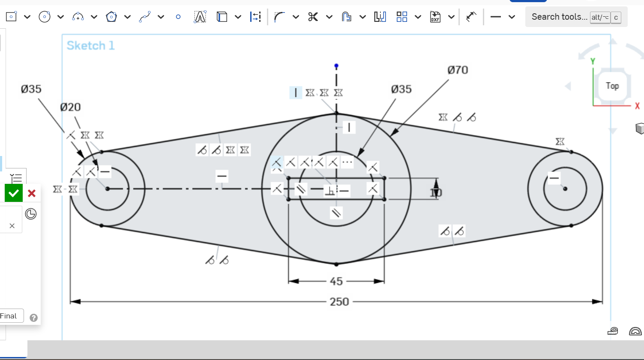This screenshot has width=644, height=360.
Task: Select the horizontal constraint icon on the left centerline
Action: [x=222, y=176]
